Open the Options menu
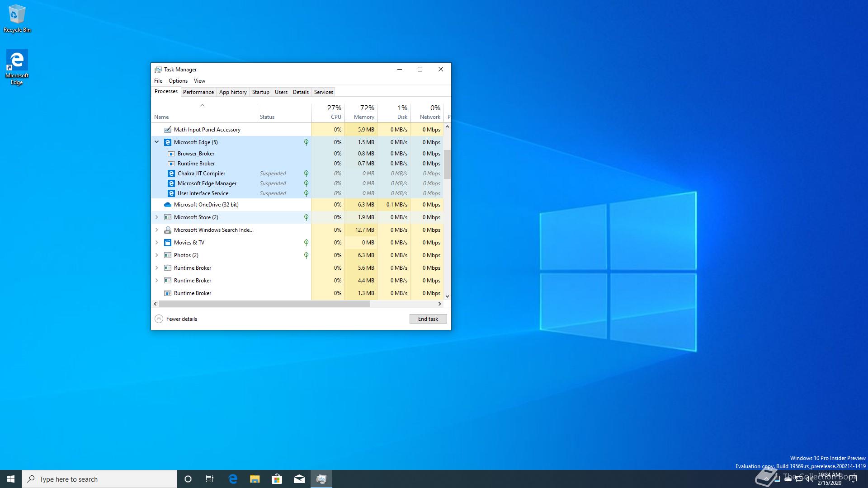868x488 pixels. pyautogui.click(x=178, y=81)
